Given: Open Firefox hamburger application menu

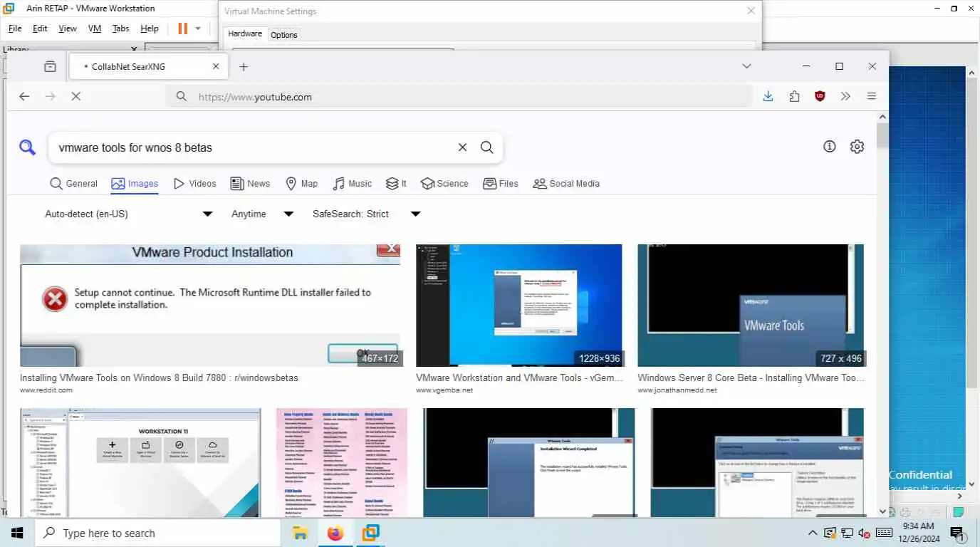Looking at the screenshot, I should (x=871, y=96).
